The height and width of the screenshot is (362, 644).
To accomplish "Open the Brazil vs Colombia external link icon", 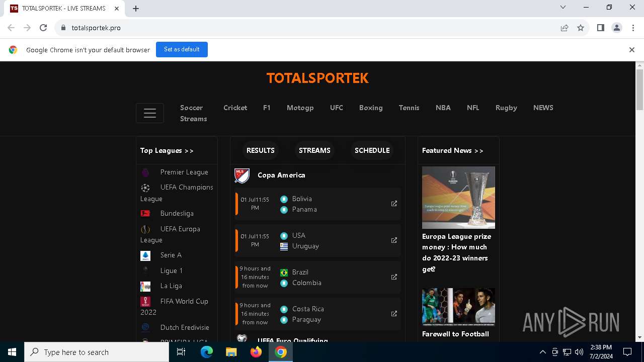I will 394,277.
